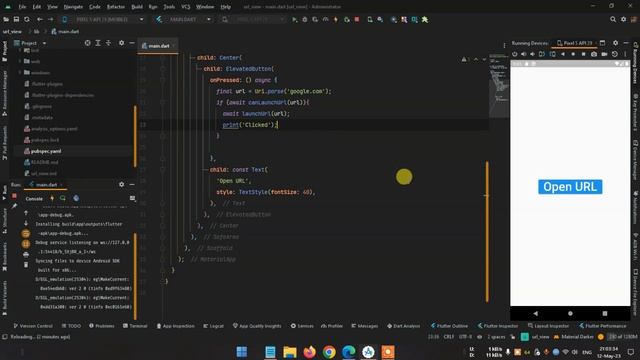
Task: Select Pixel 5 API running device tab
Action: pyautogui.click(x=574, y=43)
